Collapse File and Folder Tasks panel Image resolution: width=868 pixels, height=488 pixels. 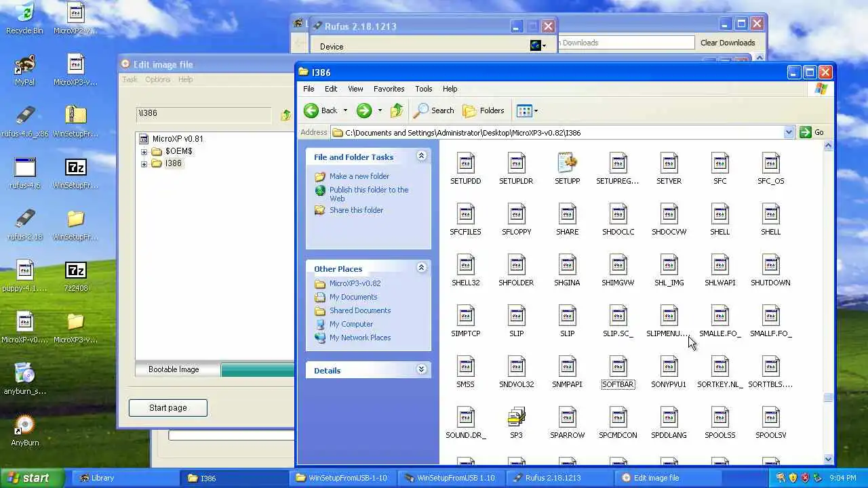421,156
